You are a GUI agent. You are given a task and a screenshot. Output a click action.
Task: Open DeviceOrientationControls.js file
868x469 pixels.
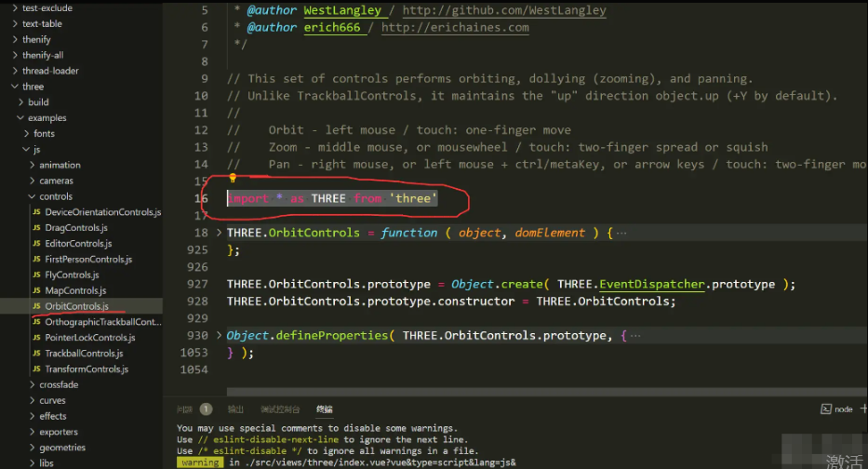tap(103, 212)
